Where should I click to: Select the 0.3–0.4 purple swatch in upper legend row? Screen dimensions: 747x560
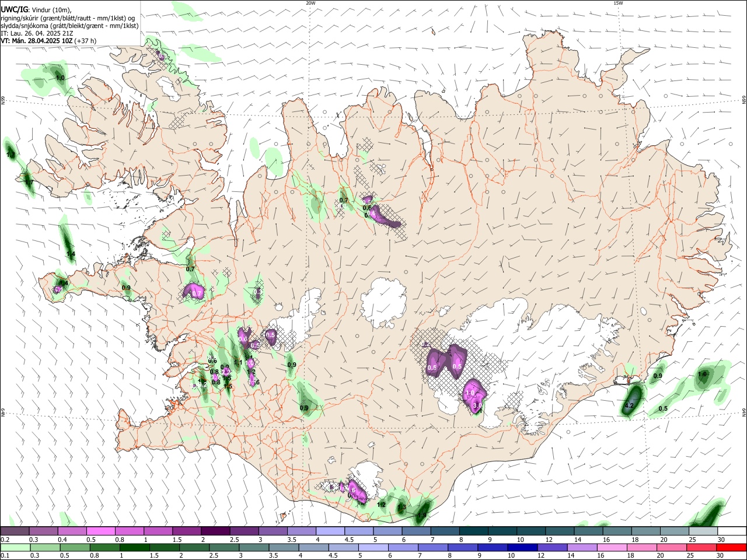coord(43,531)
